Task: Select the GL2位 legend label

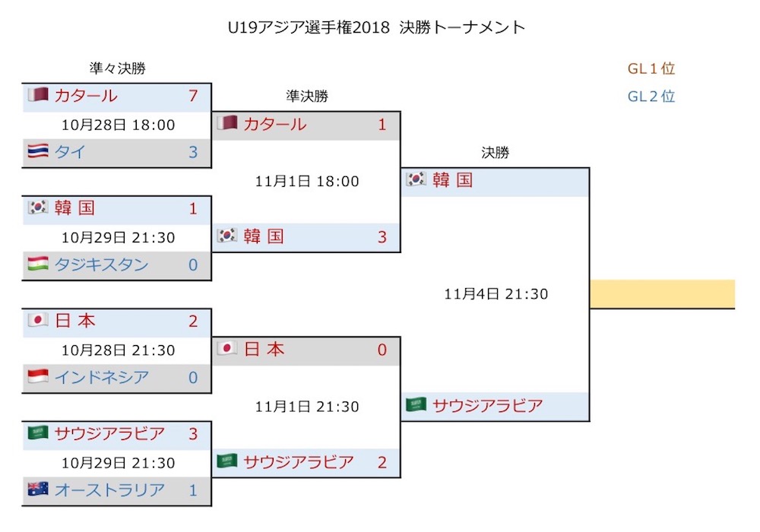Action: pos(651,96)
